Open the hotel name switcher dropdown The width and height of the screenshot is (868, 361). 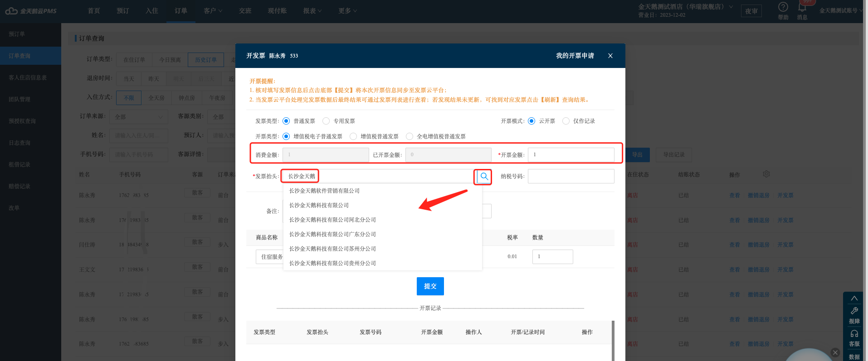click(x=686, y=7)
